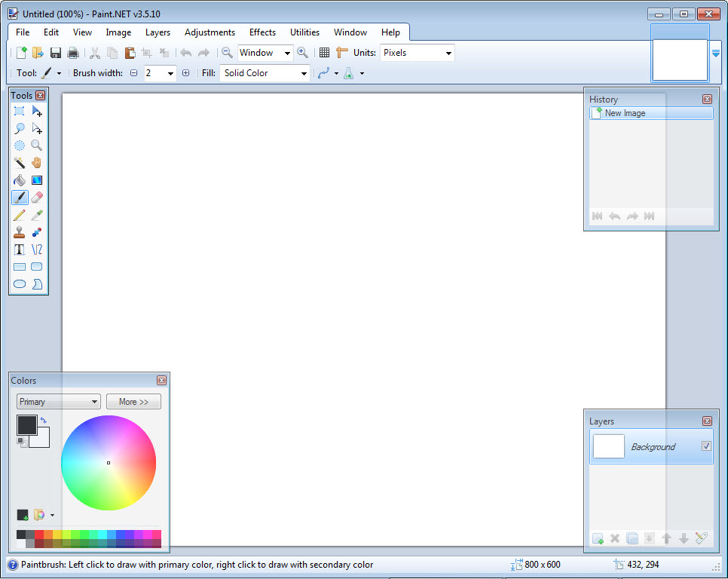Add a new layer in the Layers panel
This screenshot has height=579, width=728.
[x=598, y=538]
